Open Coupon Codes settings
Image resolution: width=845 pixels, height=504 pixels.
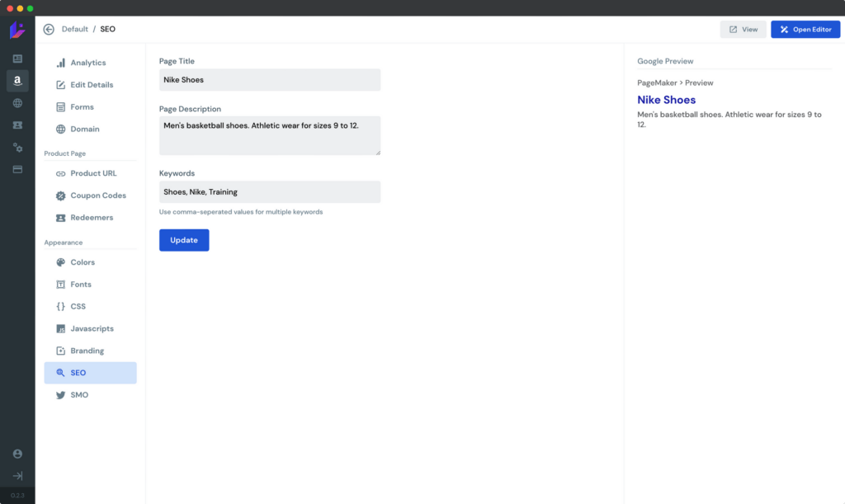coord(59,195)
